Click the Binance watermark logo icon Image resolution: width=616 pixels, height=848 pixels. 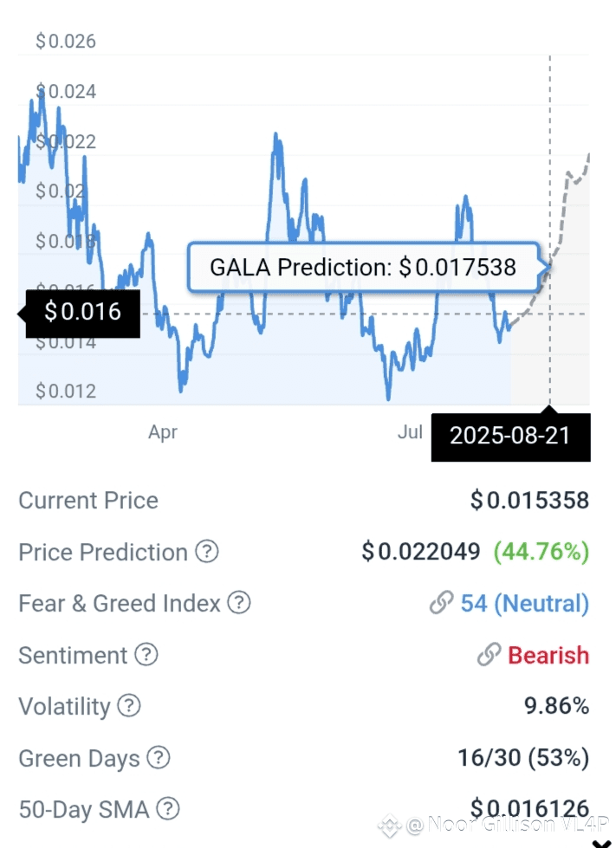[x=389, y=825]
